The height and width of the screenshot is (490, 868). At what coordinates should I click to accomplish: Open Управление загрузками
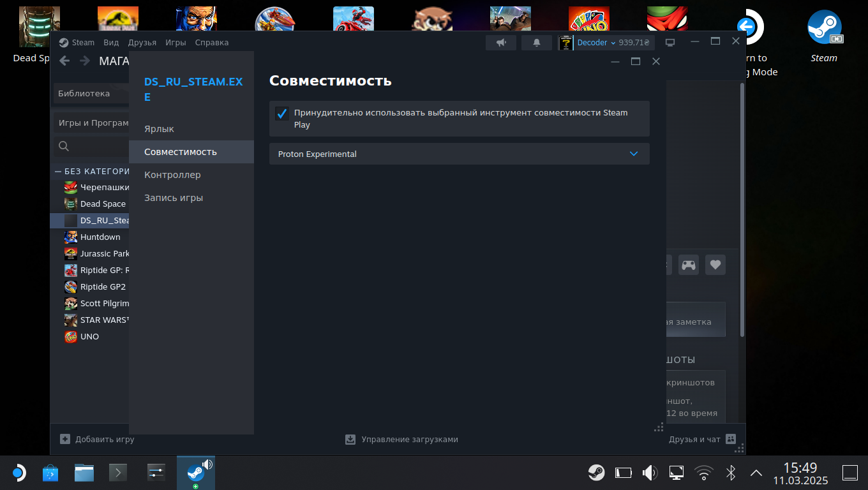tap(401, 439)
